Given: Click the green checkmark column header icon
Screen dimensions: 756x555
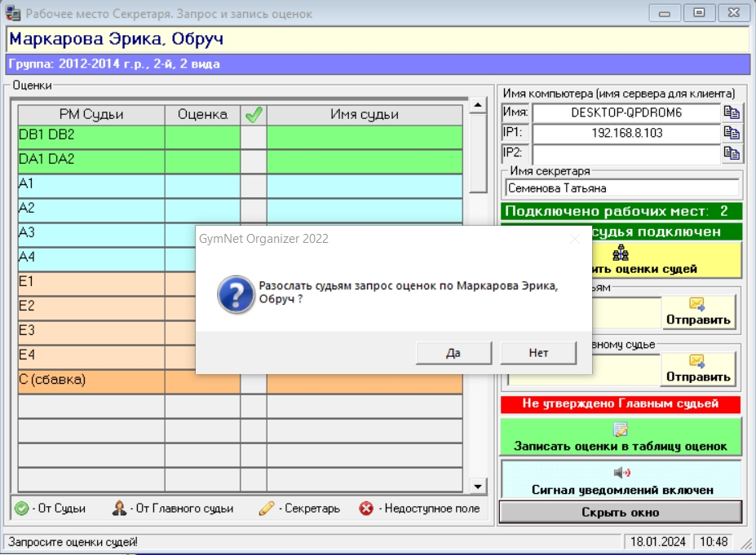Looking at the screenshot, I should click(x=254, y=115).
